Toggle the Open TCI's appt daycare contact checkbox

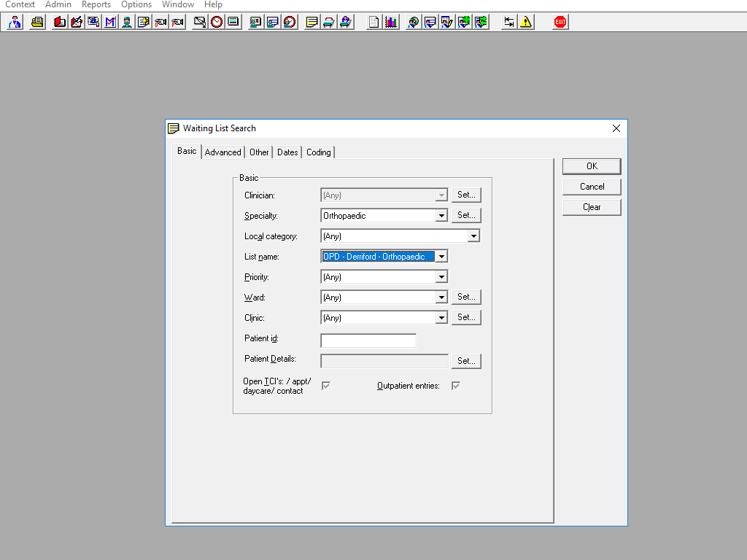[x=326, y=386]
